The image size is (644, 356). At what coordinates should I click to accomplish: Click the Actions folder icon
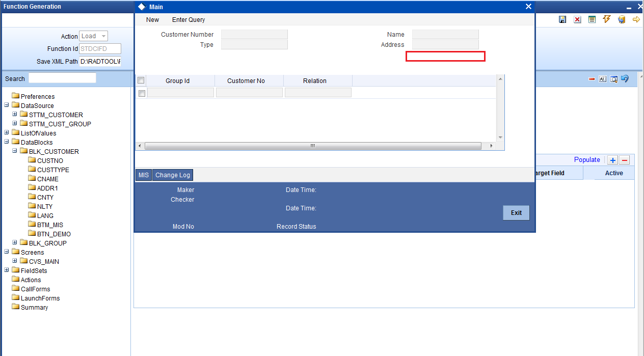[16, 279]
